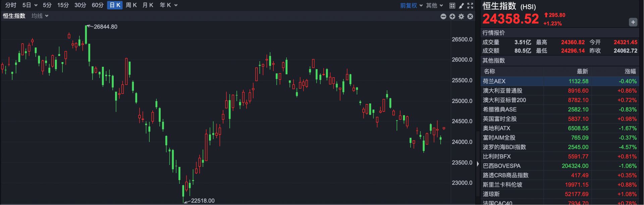This screenshot has width=644, height=205.
Task: Click the current price 24358.52
Action: pyautogui.click(x=511, y=19)
